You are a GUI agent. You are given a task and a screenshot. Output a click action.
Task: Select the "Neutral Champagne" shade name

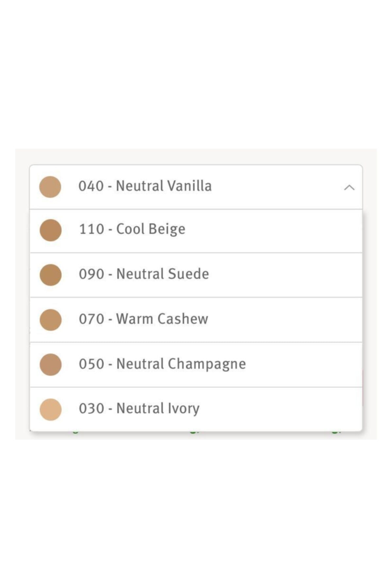[181, 364]
